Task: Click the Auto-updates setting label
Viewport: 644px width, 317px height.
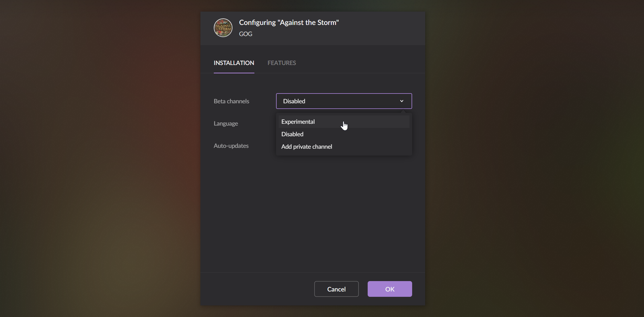Action: coord(231,146)
